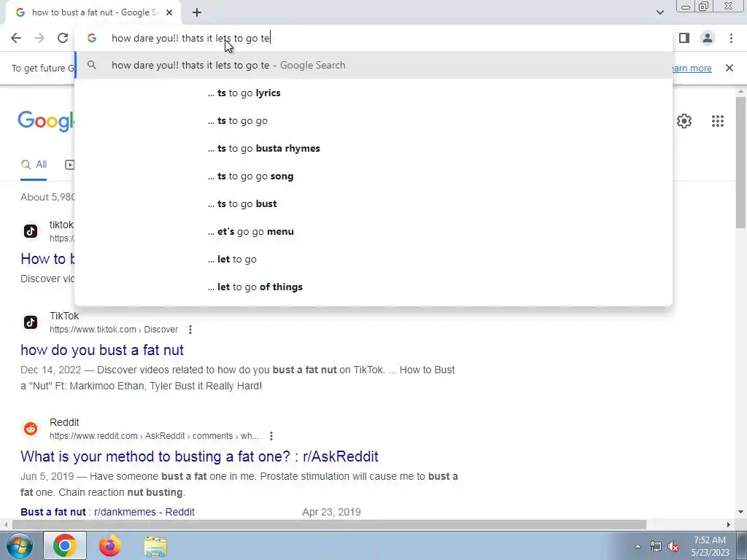Click the 'Learn more' info bar link
The image size is (747, 560).
[x=692, y=68]
